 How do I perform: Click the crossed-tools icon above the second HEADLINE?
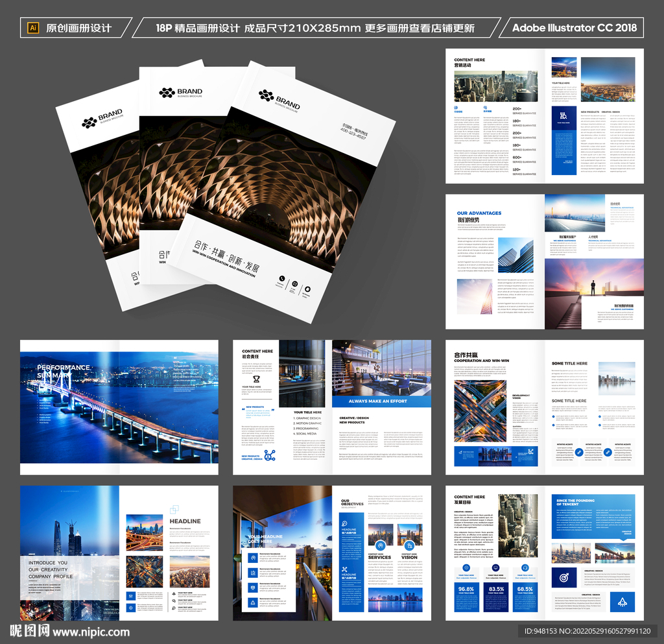coord(345,569)
